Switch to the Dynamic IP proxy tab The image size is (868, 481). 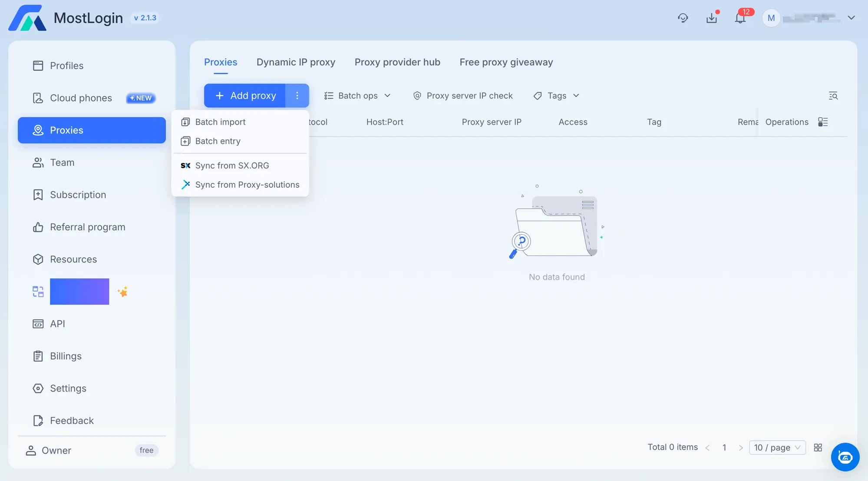296,62
